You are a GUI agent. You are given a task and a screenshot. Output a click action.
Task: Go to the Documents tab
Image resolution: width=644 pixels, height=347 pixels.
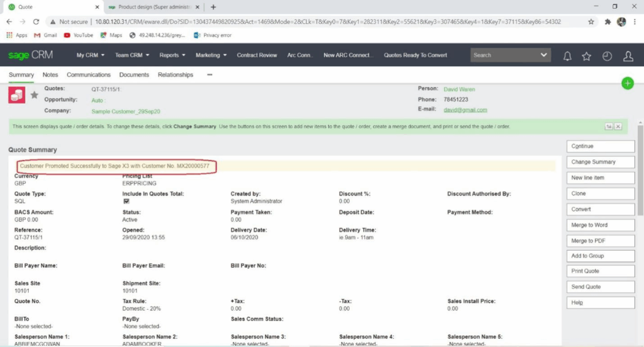pyautogui.click(x=134, y=75)
